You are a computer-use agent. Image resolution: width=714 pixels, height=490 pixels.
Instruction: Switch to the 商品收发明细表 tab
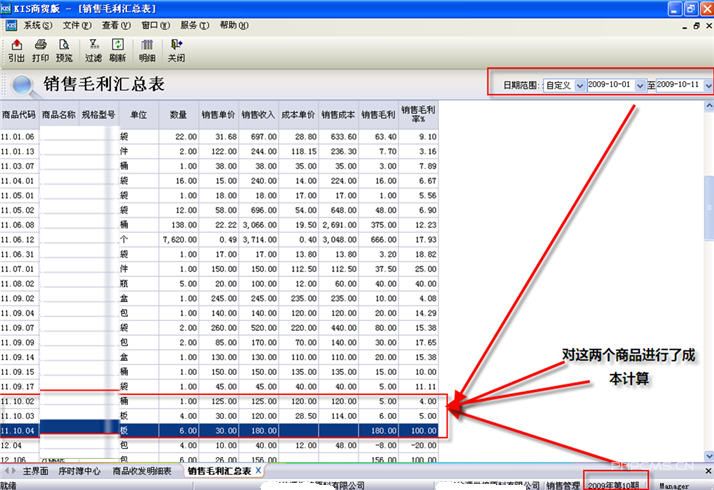tap(141, 470)
